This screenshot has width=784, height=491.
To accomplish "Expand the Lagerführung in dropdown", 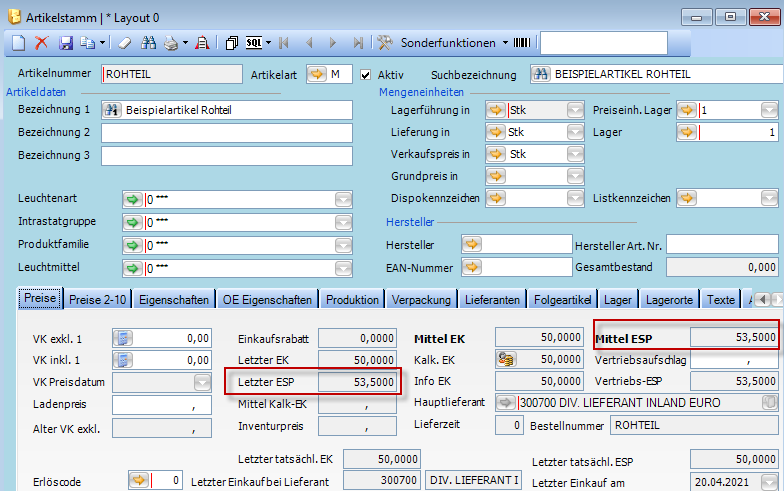I will 575,110.
